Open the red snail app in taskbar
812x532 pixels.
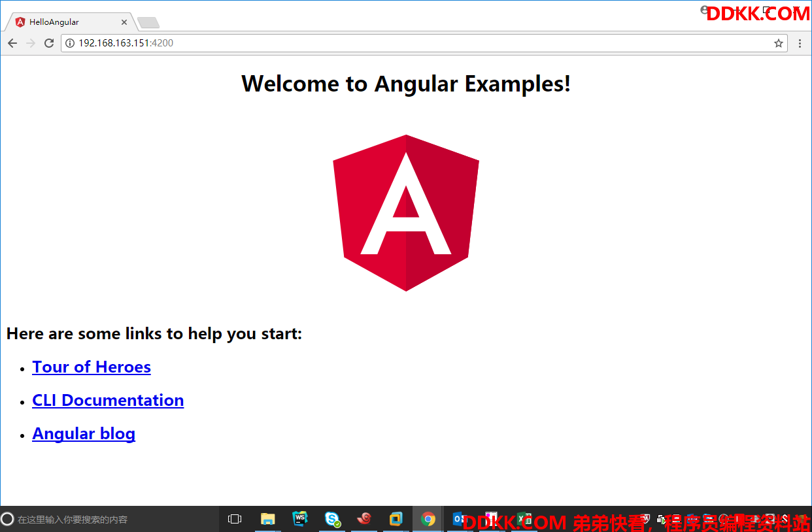[x=364, y=519]
